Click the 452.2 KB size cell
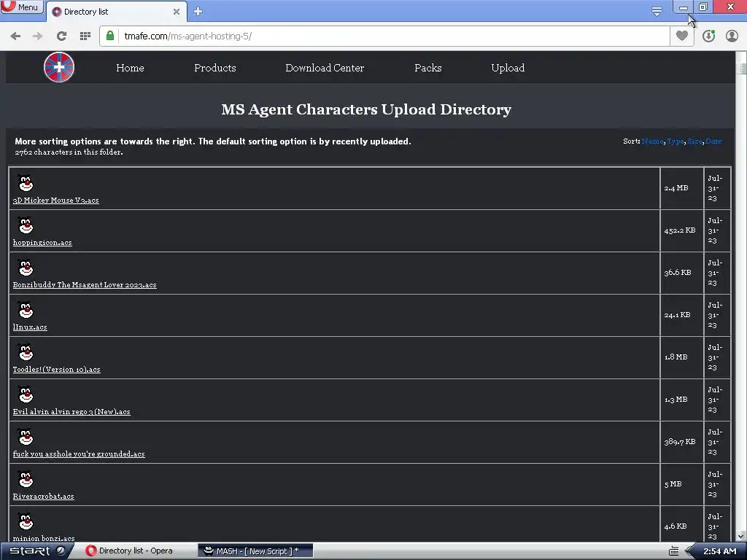747x560 pixels. pos(682,230)
